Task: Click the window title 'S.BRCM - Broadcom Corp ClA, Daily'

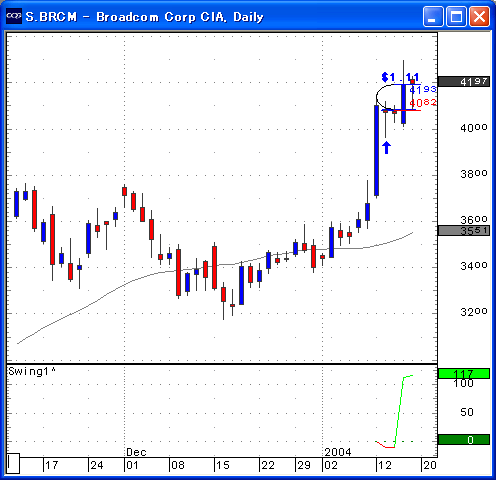Action: [x=144, y=17]
